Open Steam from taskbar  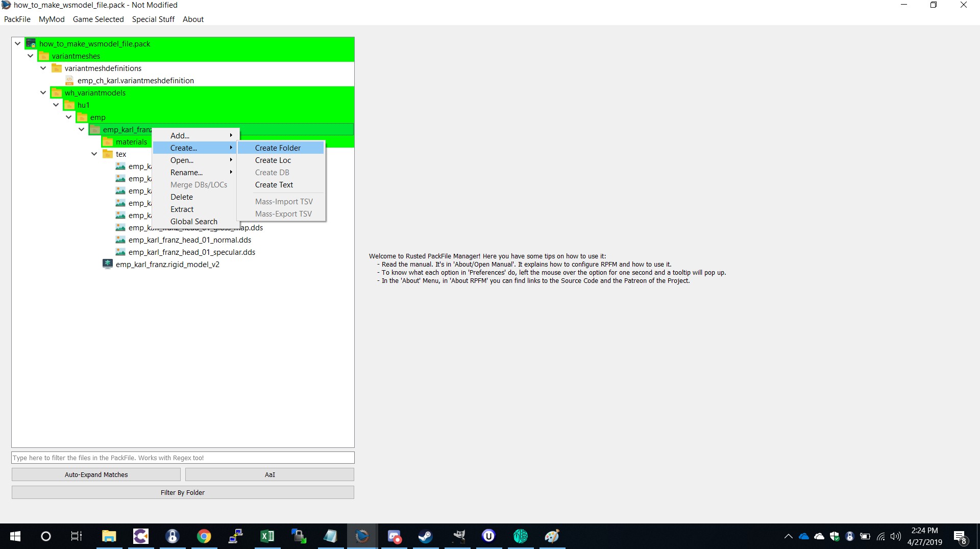pyautogui.click(x=425, y=536)
